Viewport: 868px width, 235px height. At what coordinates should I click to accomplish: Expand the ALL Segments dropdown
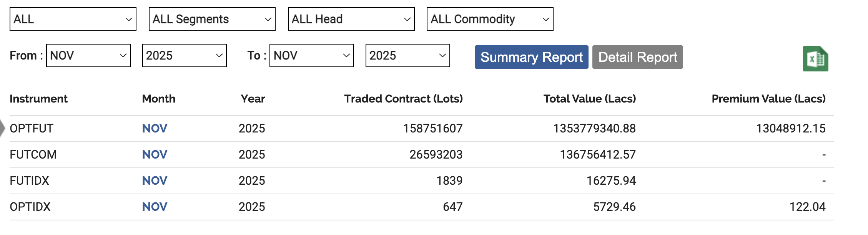212,19
